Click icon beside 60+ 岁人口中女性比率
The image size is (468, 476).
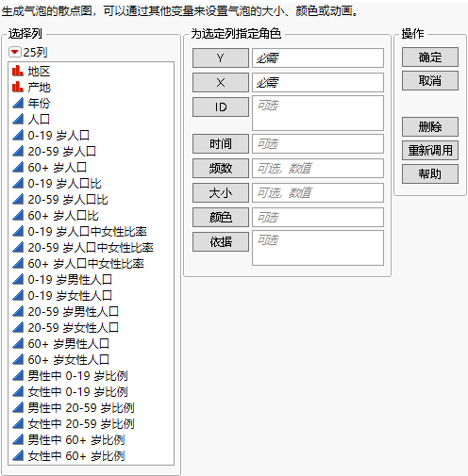(x=18, y=263)
